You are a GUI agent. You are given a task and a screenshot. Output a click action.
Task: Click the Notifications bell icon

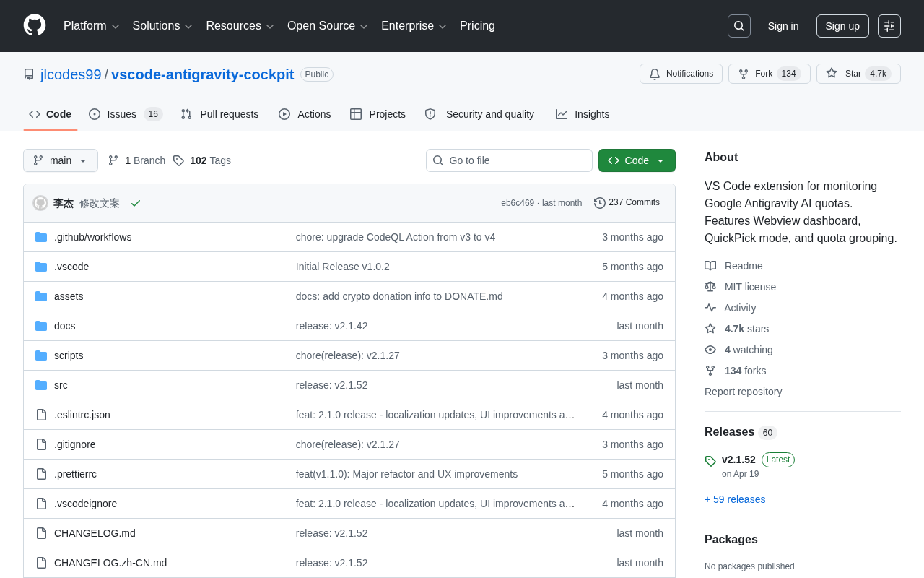coord(655,74)
